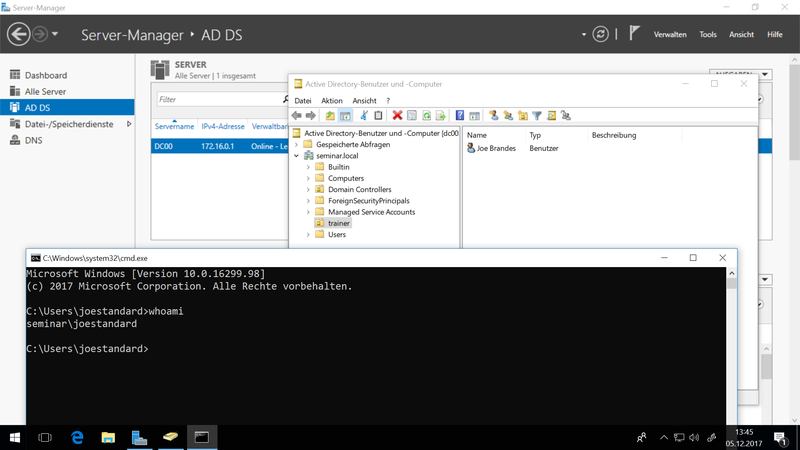This screenshot has height=450, width=800.
Task: Open the Tools menu in Server Manager
Action: click(708, 34)
